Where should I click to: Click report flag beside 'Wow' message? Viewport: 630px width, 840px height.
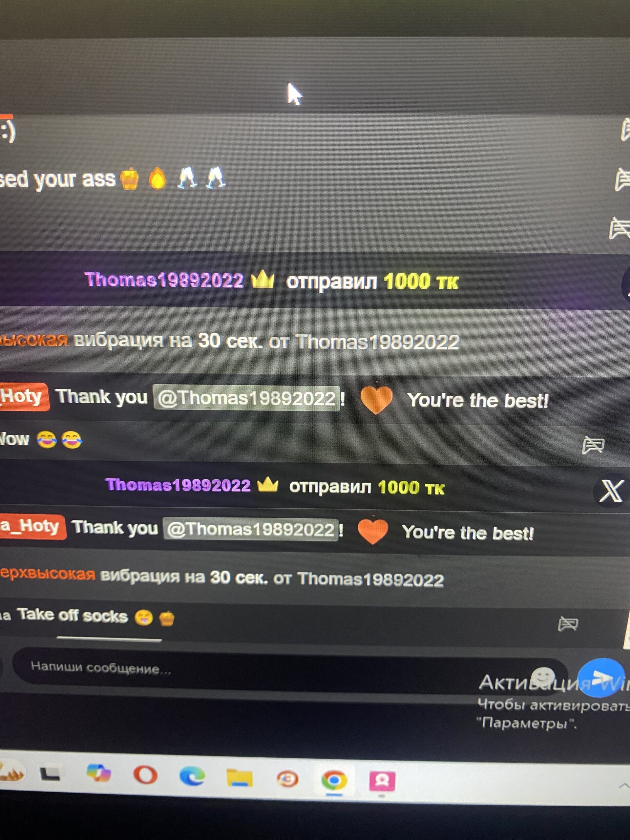[594, 445]
